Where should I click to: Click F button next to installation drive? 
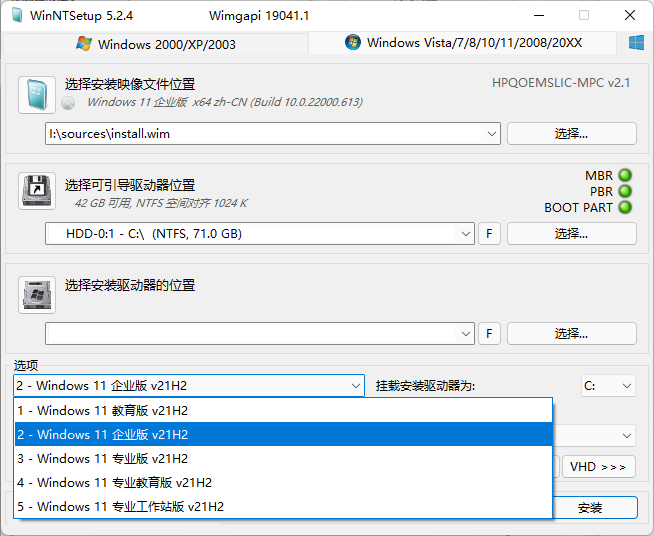[x=489, y=334]
